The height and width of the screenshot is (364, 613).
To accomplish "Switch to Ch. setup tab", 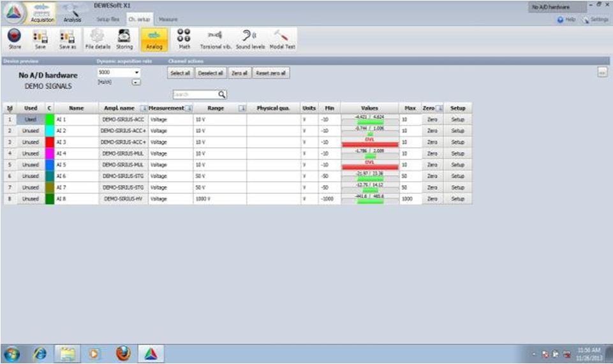I will coord(139,19).
